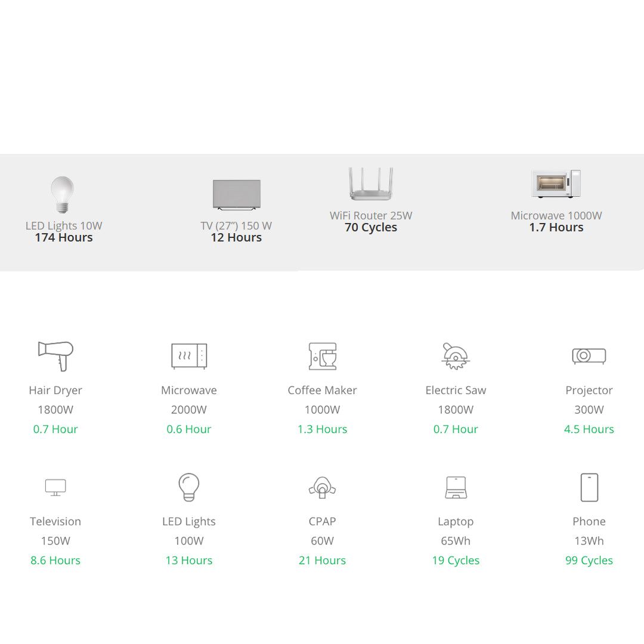Click the green '99 Cycles' phone text
Image resolution: width=644 pixels, height=644 pixels.
[589, 561]
